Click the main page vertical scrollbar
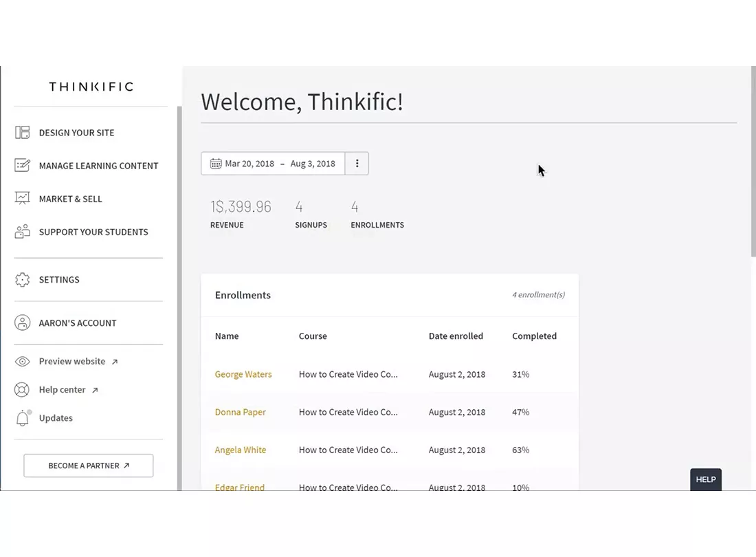Image resolution: width=756 pixels, height=557 pixels. pos(753,162)
